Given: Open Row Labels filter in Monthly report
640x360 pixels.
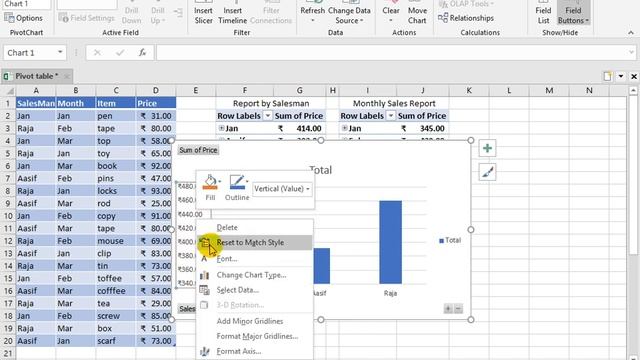Looking at the screenshot, I should tap(391, 116).
